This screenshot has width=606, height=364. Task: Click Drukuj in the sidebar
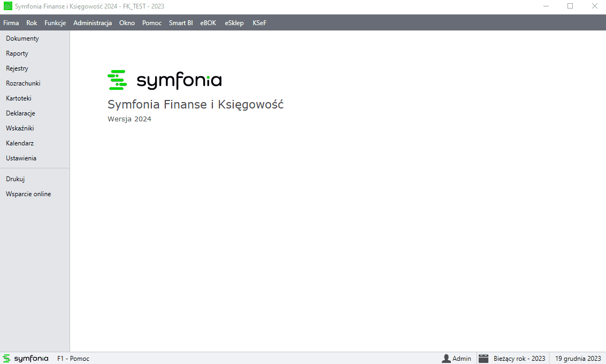tap(16, 179)
